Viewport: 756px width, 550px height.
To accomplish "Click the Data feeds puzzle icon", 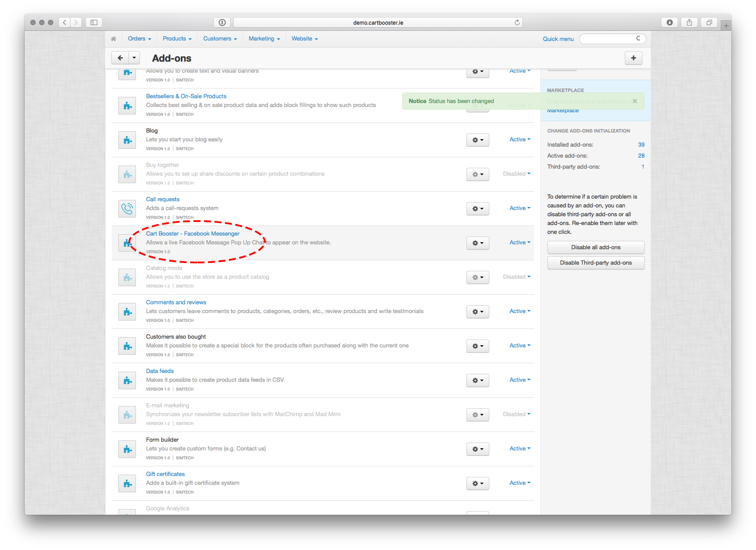I will (127, 380).
